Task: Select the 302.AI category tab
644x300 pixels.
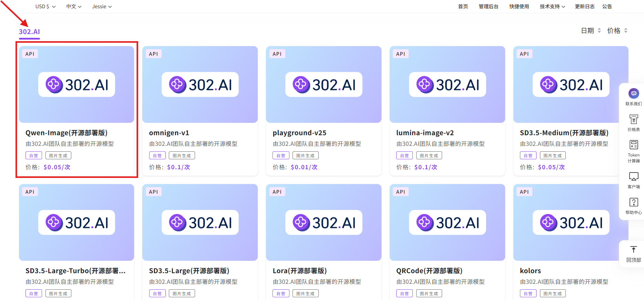Action: pos(29,32)
